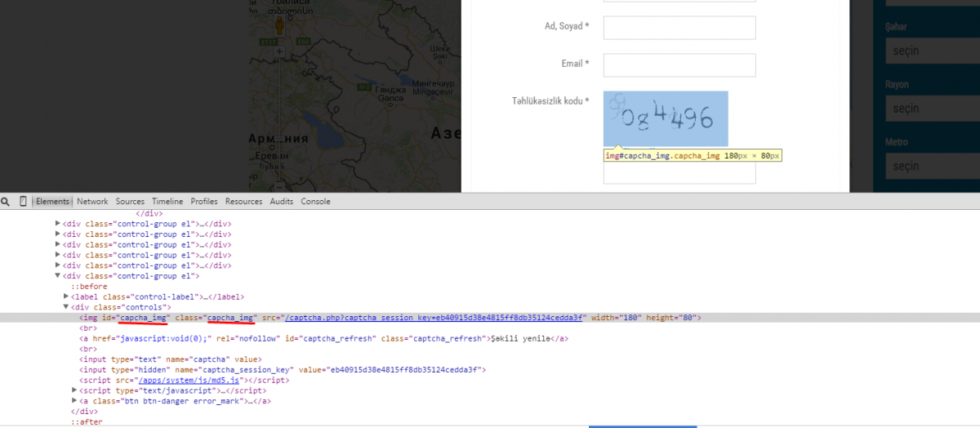Click the DevTools search magnifier icon

click(x=6, y=202)
